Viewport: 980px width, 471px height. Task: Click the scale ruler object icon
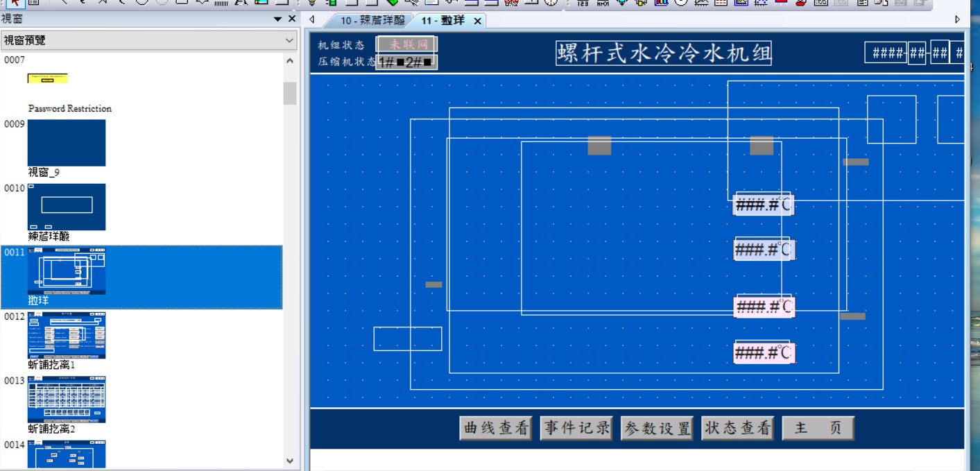tap(221, 3)
